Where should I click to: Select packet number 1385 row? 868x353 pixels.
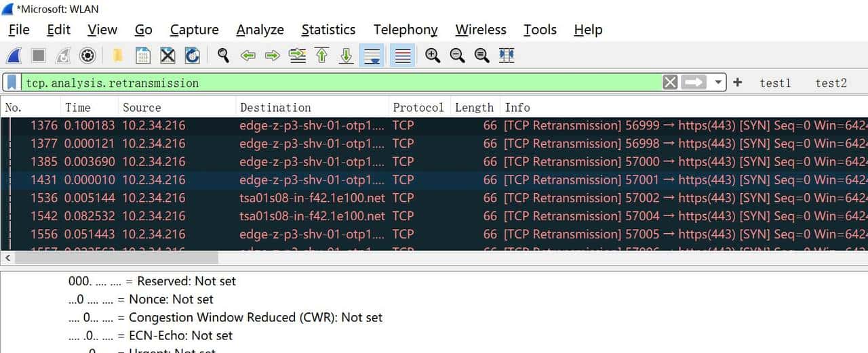tap(434, 162)
